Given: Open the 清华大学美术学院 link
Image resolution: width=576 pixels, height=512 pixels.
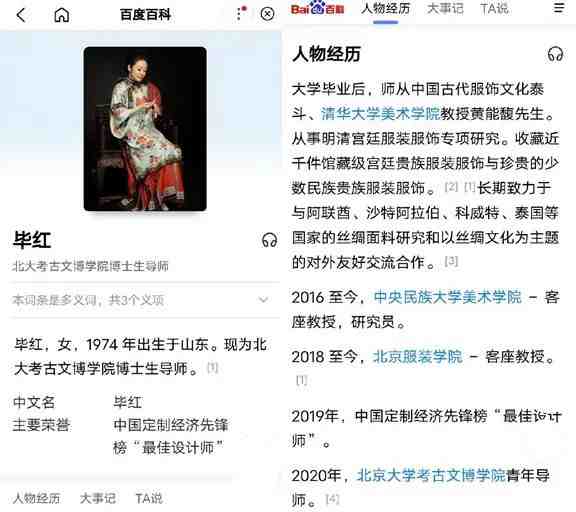Looking at the screenshot, I should 381,113.
